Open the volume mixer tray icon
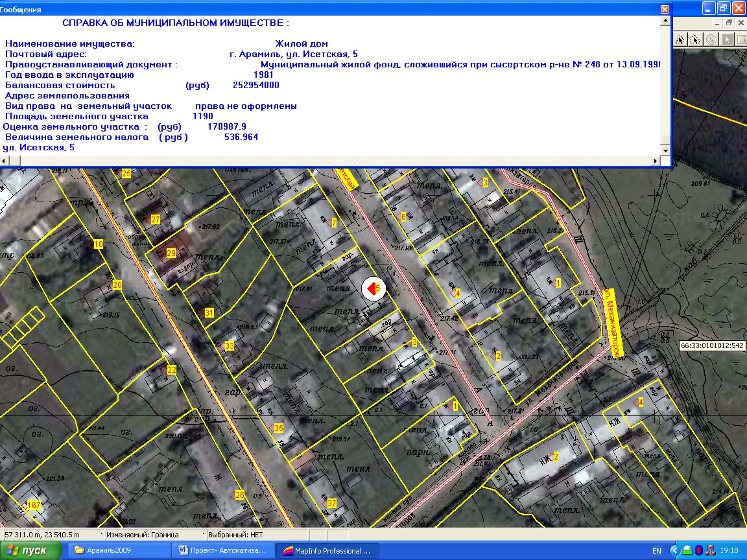Image resolution: width=747 pixels, height=560 pixels. pos(710,550)
